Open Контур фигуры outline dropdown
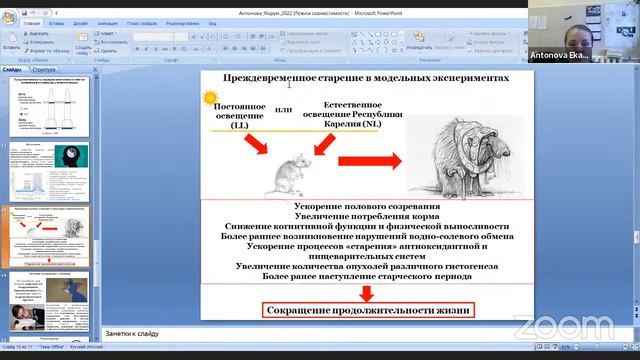 (x=487, y=42)
